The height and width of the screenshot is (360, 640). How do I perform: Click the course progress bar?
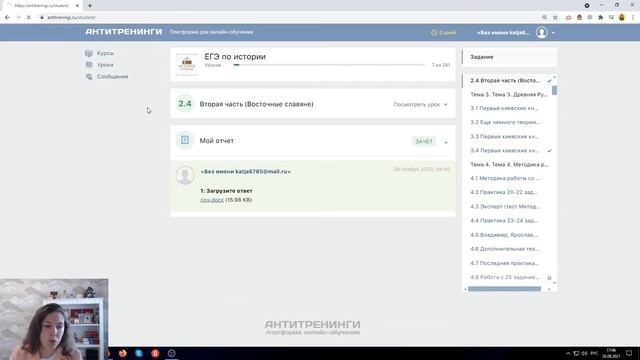tap(329, 65)
